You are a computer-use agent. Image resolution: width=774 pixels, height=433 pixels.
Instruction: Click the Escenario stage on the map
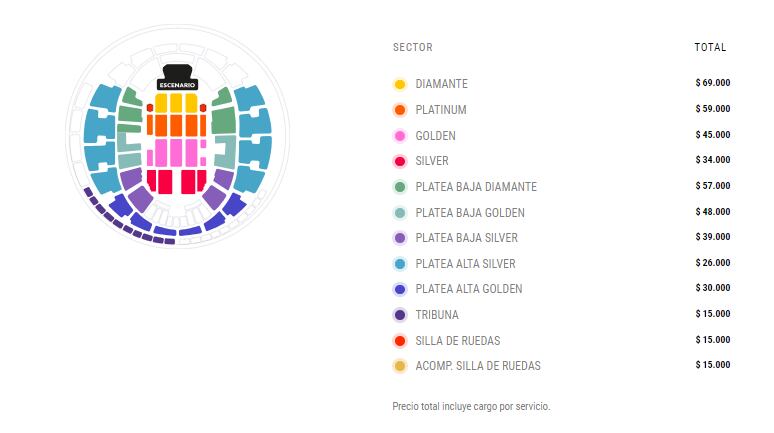click(x=176, y=79)
